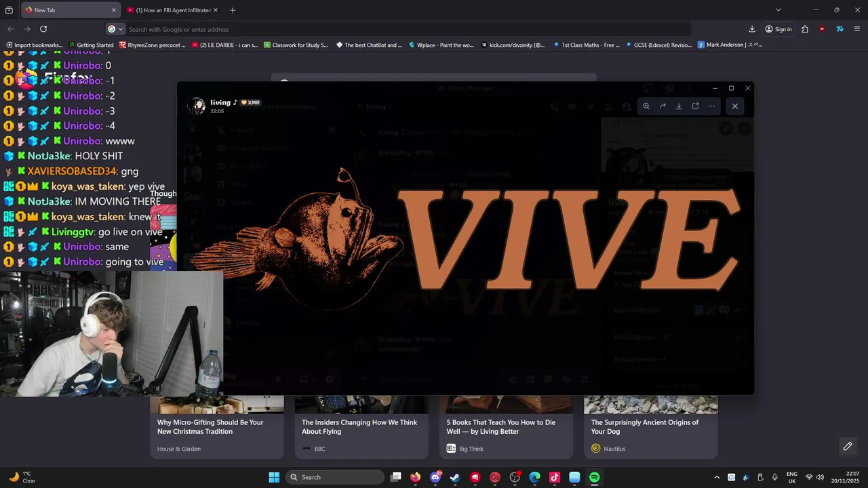Open the 7TV extension icon
Screen dimensions: 868x488
coord(840,29)
